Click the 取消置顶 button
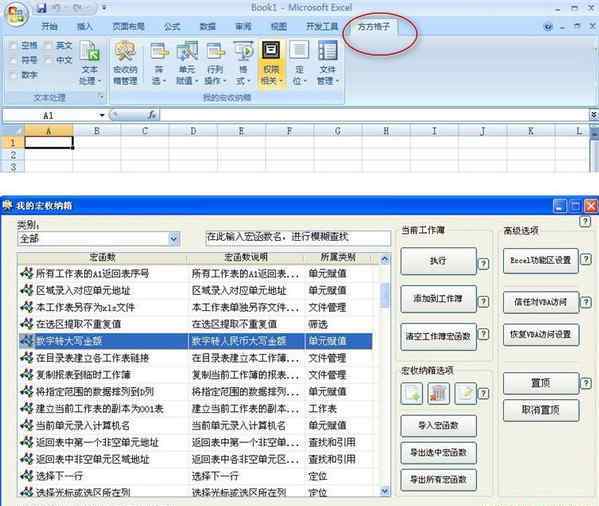The height and width of the screenshot is (506, 599). [x=541, y=411]
